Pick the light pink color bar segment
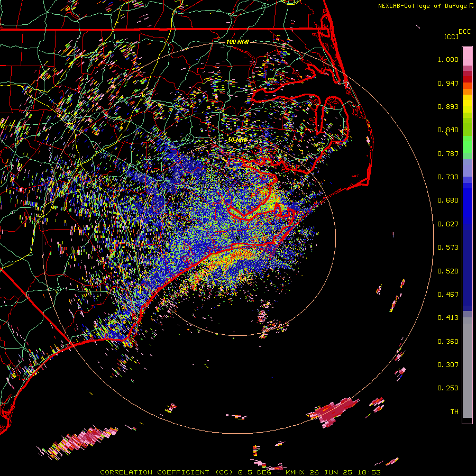This screenshot has width=476, height=476. (467, 57)
